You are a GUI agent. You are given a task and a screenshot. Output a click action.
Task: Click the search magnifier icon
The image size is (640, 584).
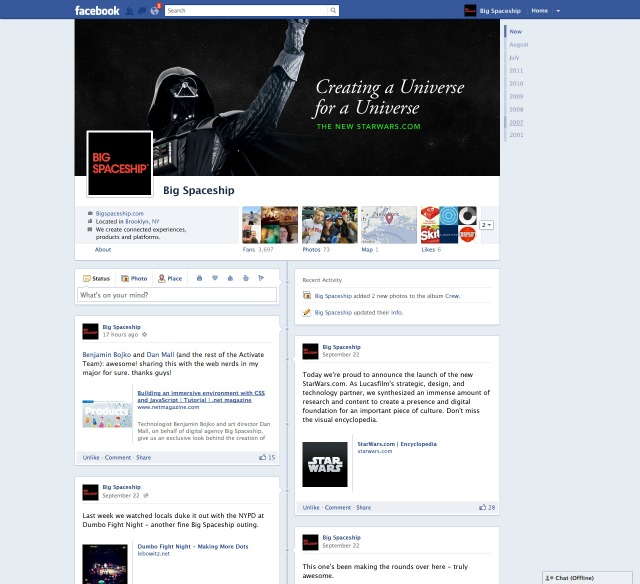point(333,10)
